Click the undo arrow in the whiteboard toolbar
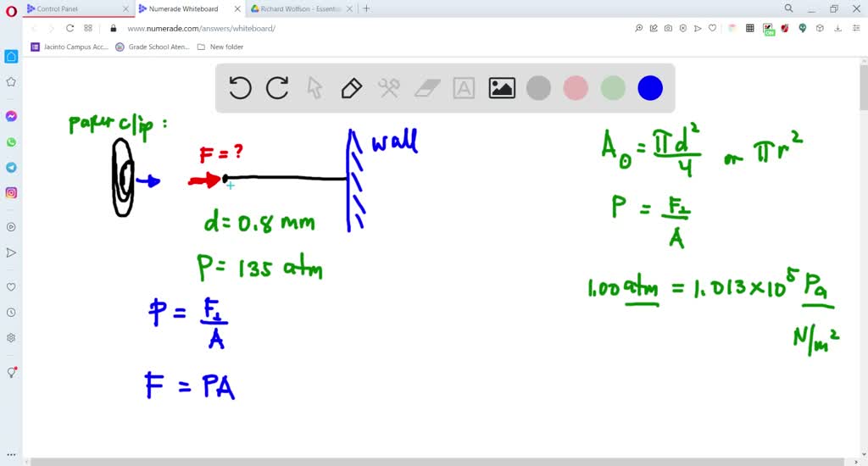 point(240,88)
